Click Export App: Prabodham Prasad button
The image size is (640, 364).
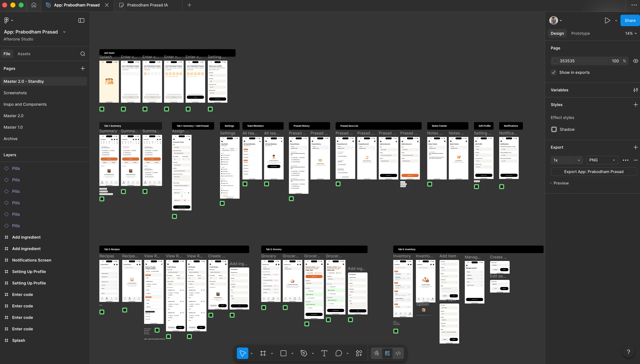pyautogui.click(x=593, y=171)
